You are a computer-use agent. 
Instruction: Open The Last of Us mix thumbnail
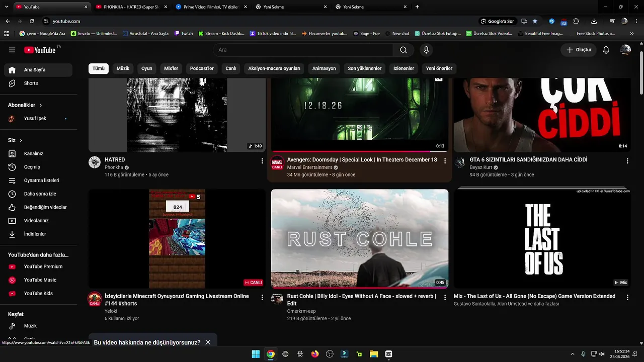click(x=542, y=239)
